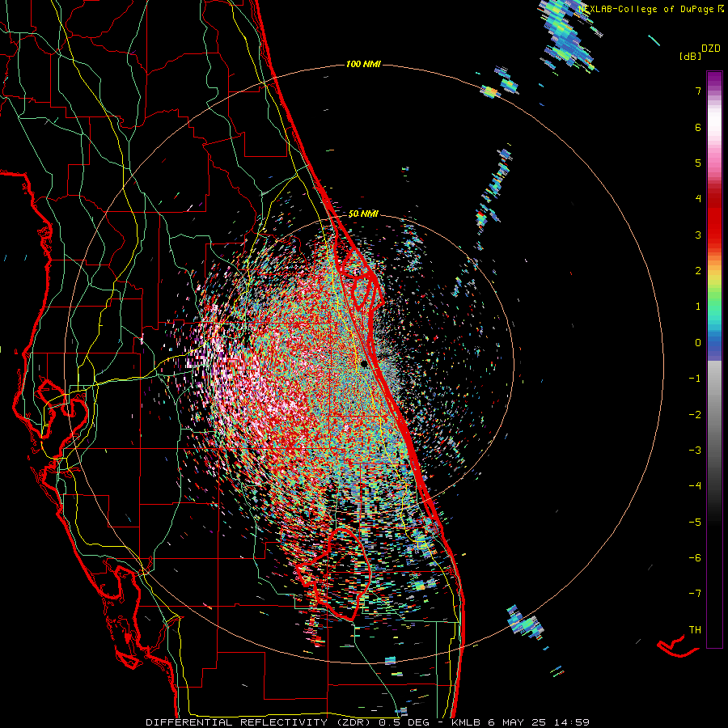Click the 0 dB value on color scale
The image size is (728, 728).
(x=698, y=343)
